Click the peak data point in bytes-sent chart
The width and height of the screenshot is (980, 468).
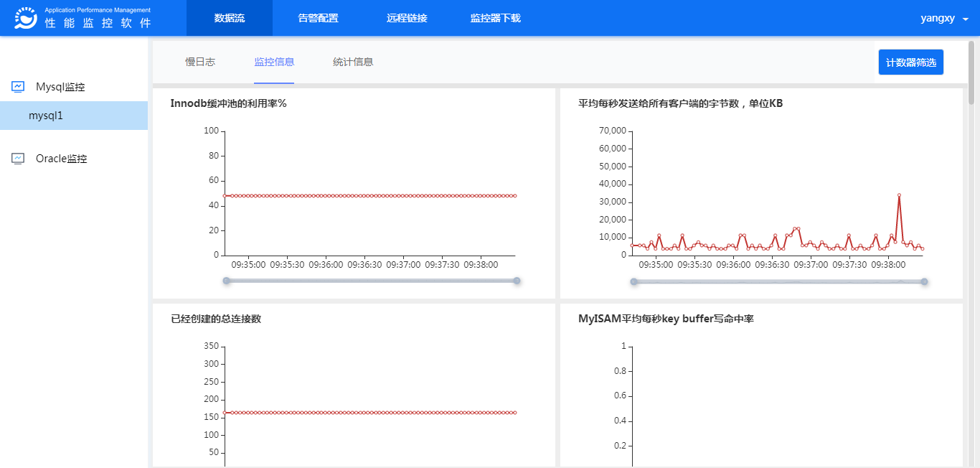pyautogui.click(x=899, y=195)
